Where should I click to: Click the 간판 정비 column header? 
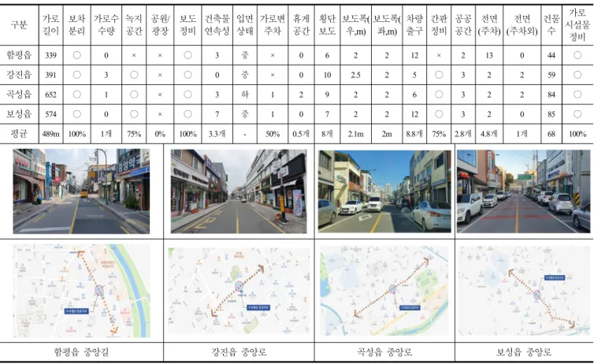coord(439,25)
